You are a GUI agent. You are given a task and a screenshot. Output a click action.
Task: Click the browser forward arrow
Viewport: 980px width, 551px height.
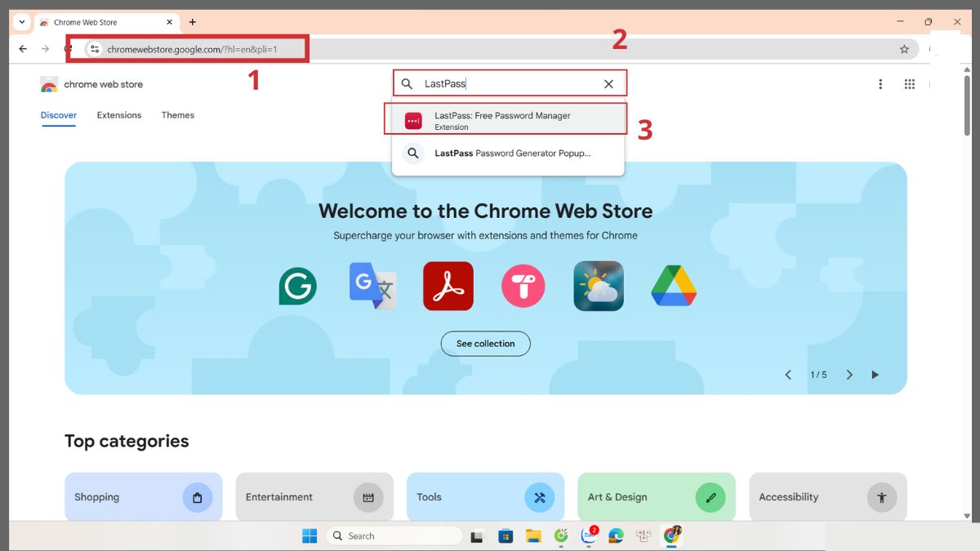tap(46, 49)
